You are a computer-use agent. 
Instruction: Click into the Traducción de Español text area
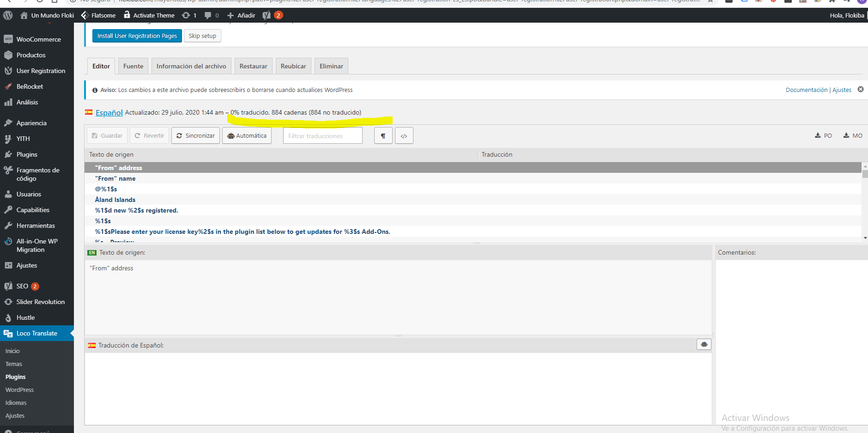(x=398, y=389)
